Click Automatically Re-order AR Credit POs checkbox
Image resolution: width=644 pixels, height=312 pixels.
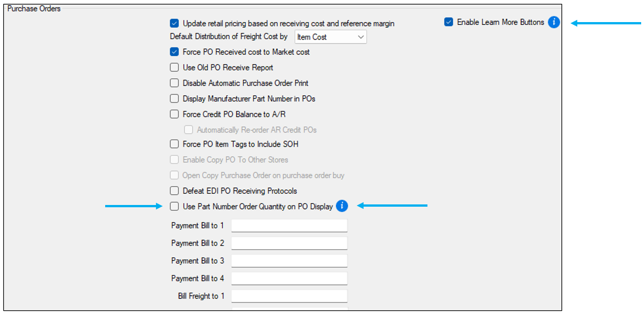pos(188,130)
